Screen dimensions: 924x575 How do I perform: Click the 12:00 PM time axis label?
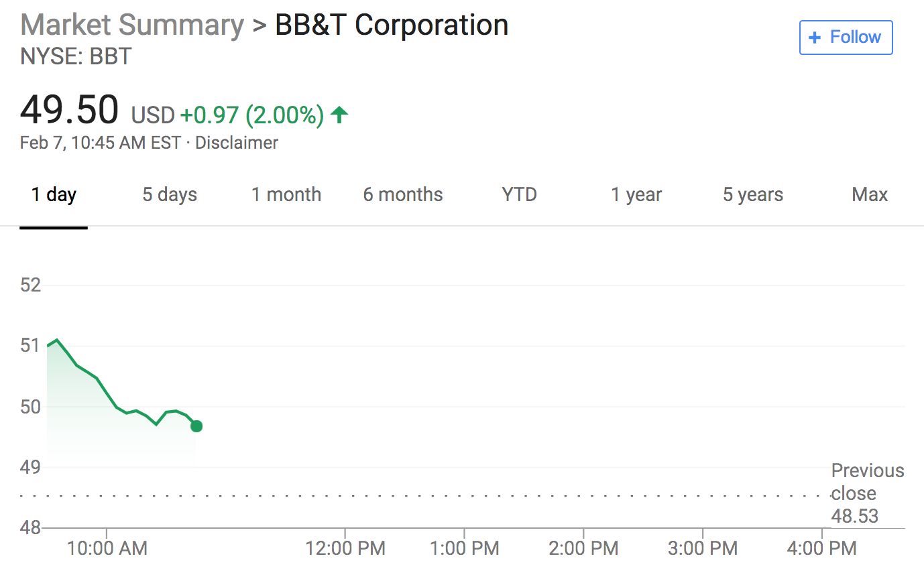tap(345, 548)
